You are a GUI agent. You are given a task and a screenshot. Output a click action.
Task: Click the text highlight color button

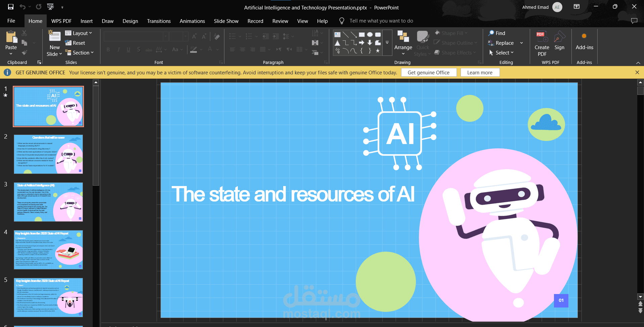(194, 49)
